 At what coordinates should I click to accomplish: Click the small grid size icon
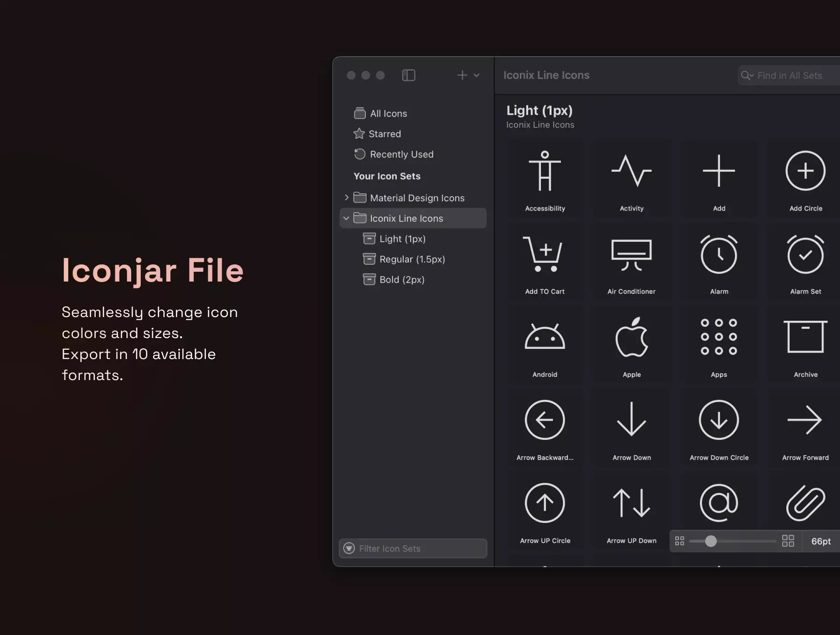(679, 541)
